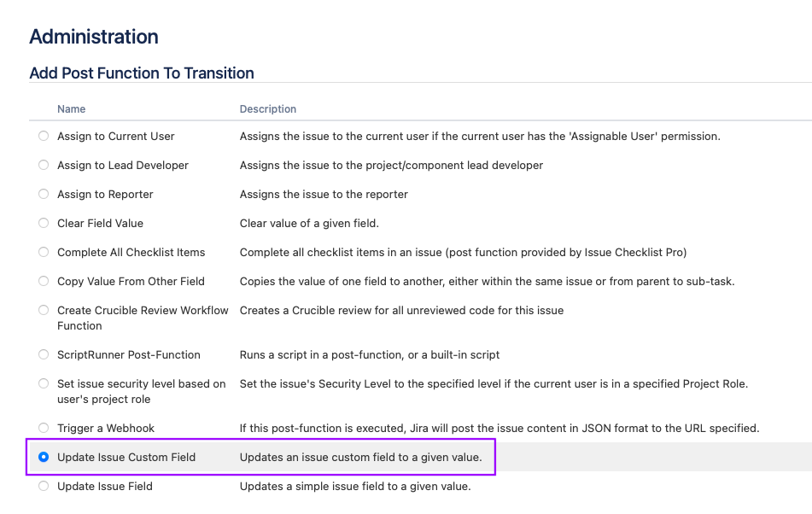This screenshot has width=812, height=514.
Task: Select the issue security level radio option
Action: click(44, 383)
